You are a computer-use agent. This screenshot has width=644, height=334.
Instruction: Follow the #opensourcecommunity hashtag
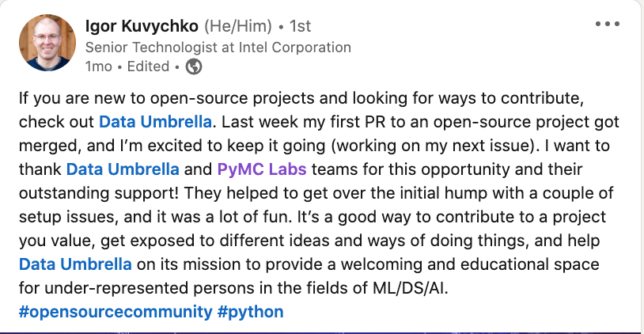tap(114, 311)
